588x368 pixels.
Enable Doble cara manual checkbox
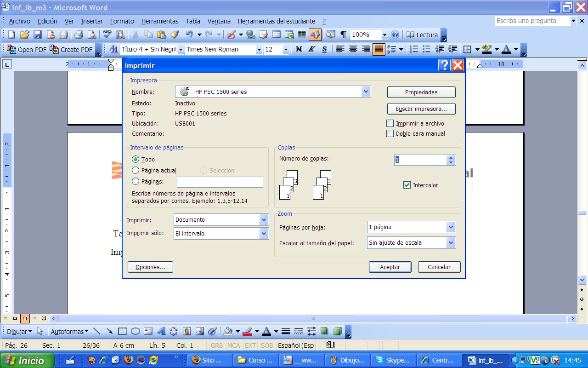point(390,133)
